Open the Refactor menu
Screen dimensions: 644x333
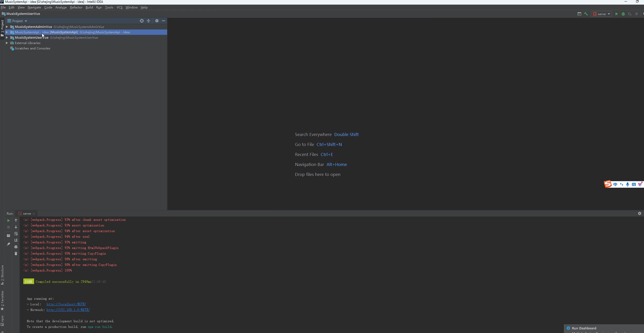76,7
